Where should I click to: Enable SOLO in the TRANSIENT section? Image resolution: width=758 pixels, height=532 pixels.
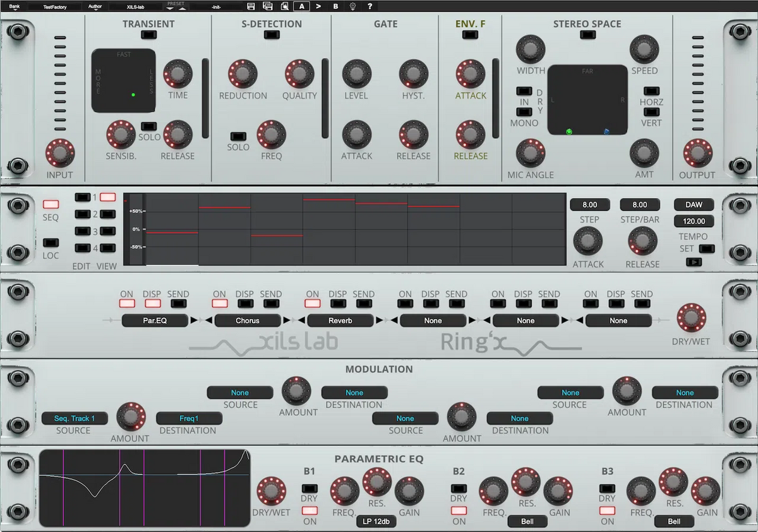pyautogui.click(x=149, y=125)
